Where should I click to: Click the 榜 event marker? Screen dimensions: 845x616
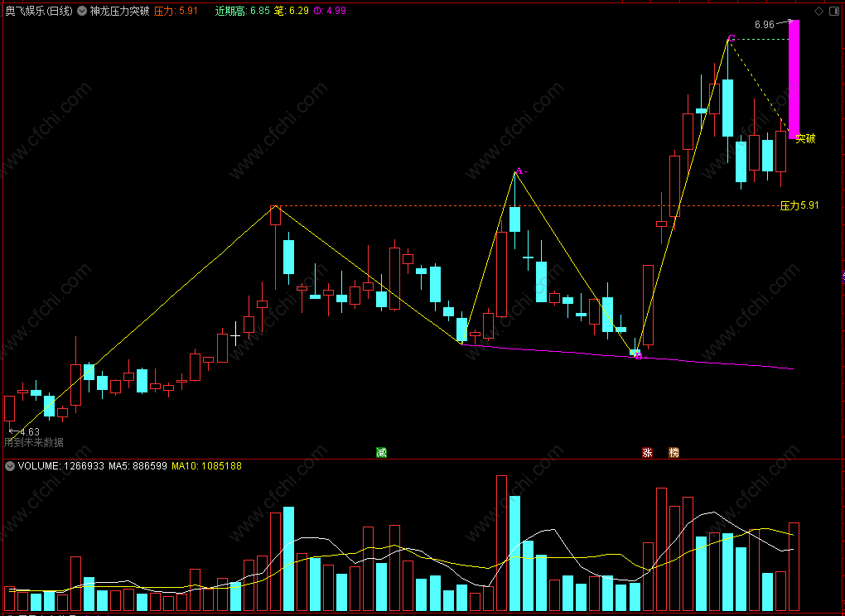pyautogui.click(x=674, y=452)
